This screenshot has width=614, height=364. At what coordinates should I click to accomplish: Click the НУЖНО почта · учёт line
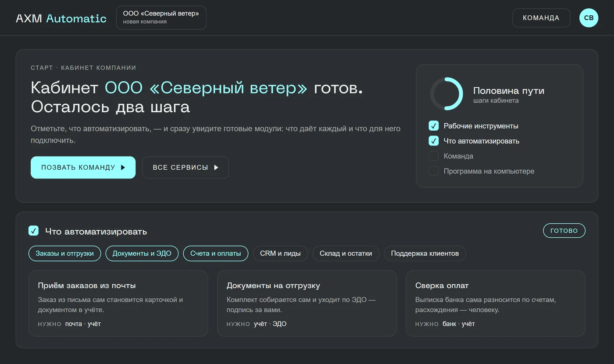[69, 324]
